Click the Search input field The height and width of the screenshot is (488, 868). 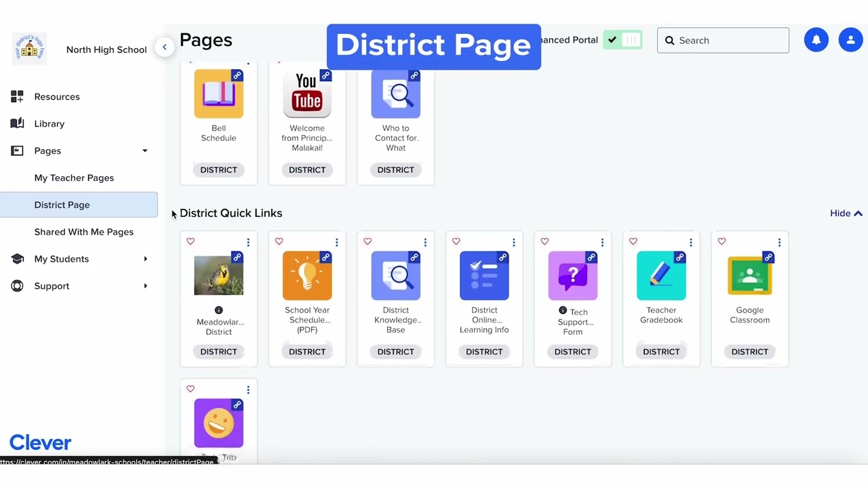723,40
